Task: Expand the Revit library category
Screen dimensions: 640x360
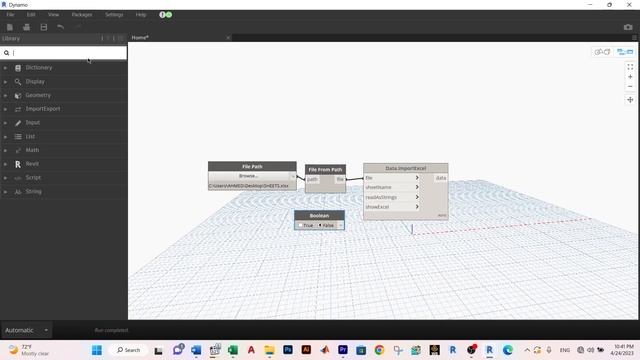Action: (x=5, y=164)
